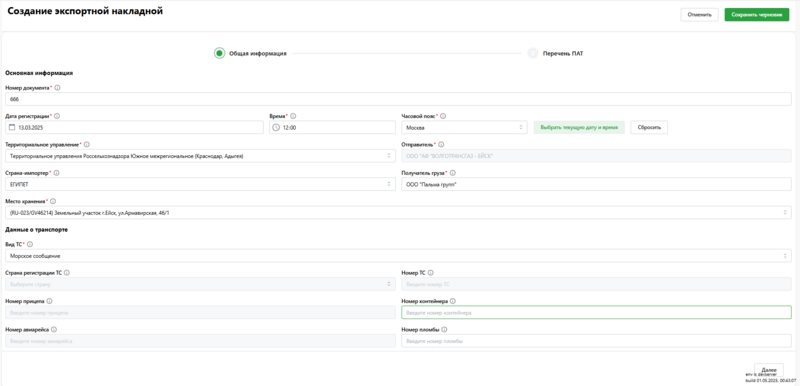
Task: Open the Часовой пояс Москва dropdown
Action: click(464, 127)
